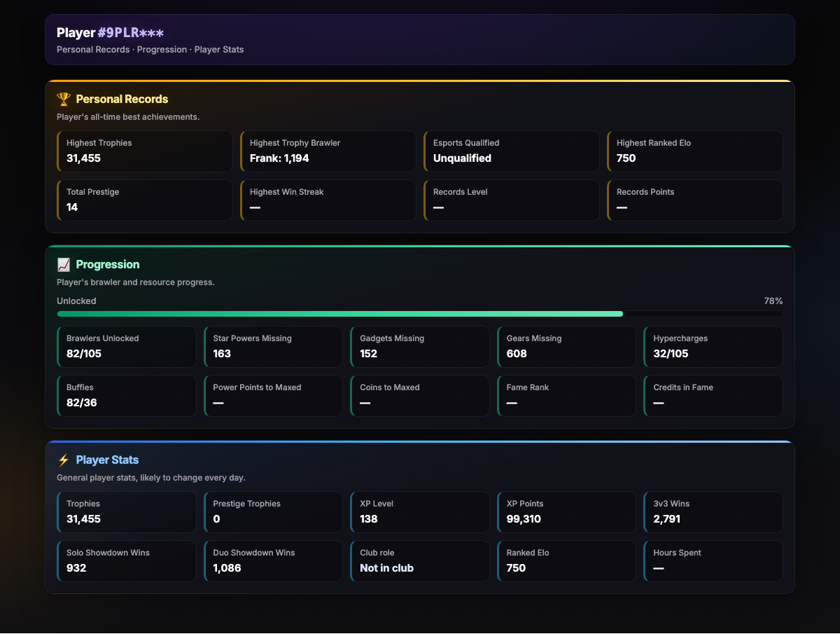Select the Brawlers Unlocked 82/105 card
Screen dimensions: 840x634
(x=127, y=347)
